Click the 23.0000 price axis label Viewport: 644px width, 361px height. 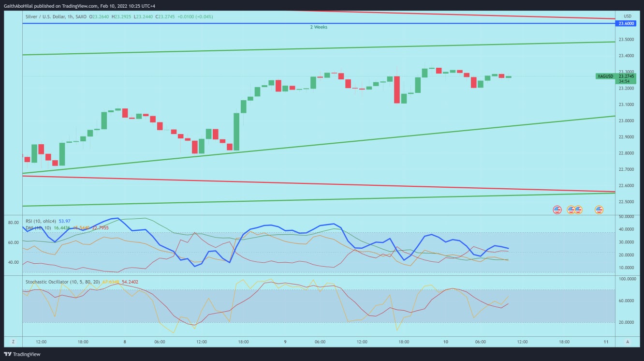[x=627, y=121]
